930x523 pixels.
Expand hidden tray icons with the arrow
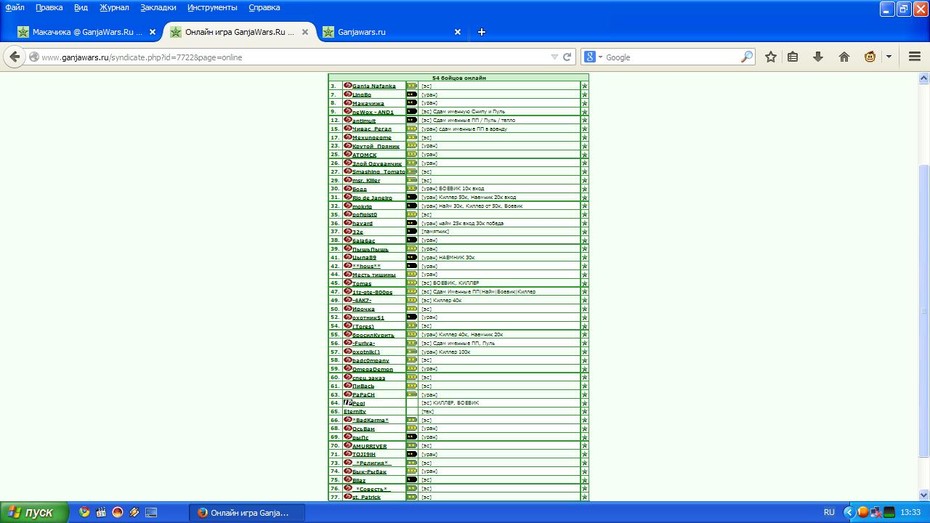[x=848, y=512]
